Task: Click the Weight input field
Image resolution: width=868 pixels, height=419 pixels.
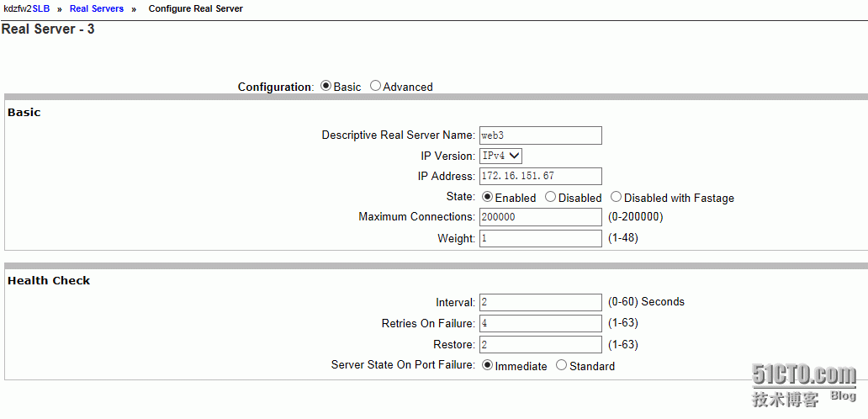Action: pyautogui.click(x=541, y=239)
